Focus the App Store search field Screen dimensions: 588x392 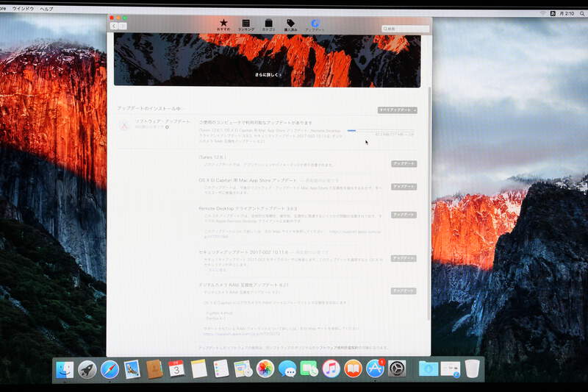[x=406, y=29]
